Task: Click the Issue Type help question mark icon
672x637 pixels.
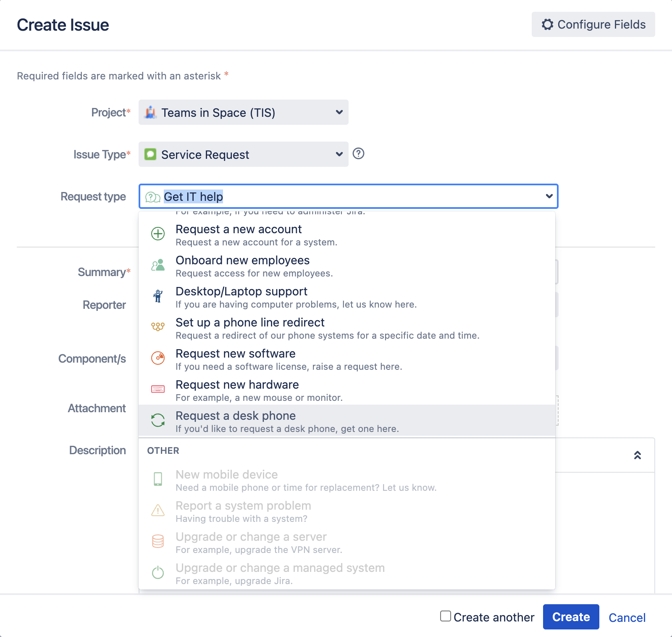Action: [358, 154]
